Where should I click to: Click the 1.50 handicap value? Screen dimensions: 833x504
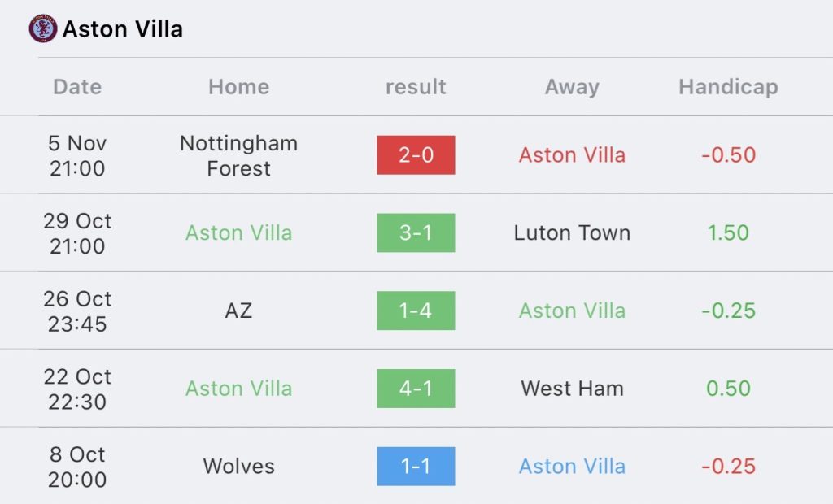(728, 232)
